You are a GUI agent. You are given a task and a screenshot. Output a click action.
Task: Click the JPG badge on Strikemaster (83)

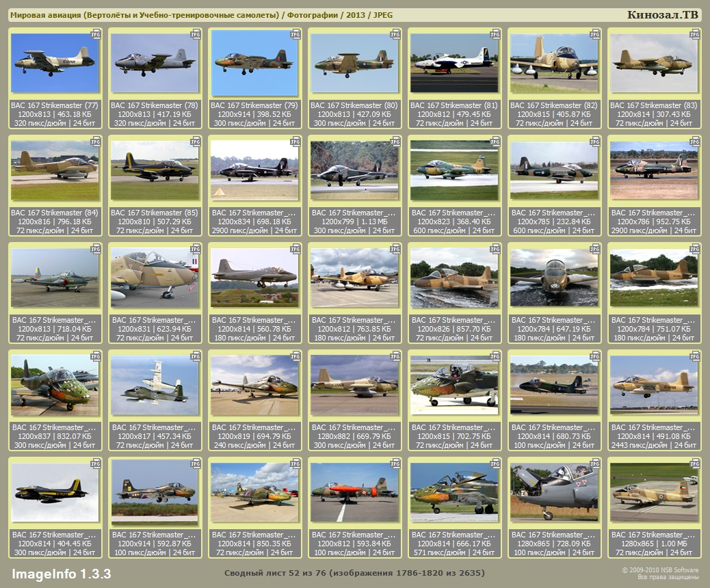(x=695, y=34)
